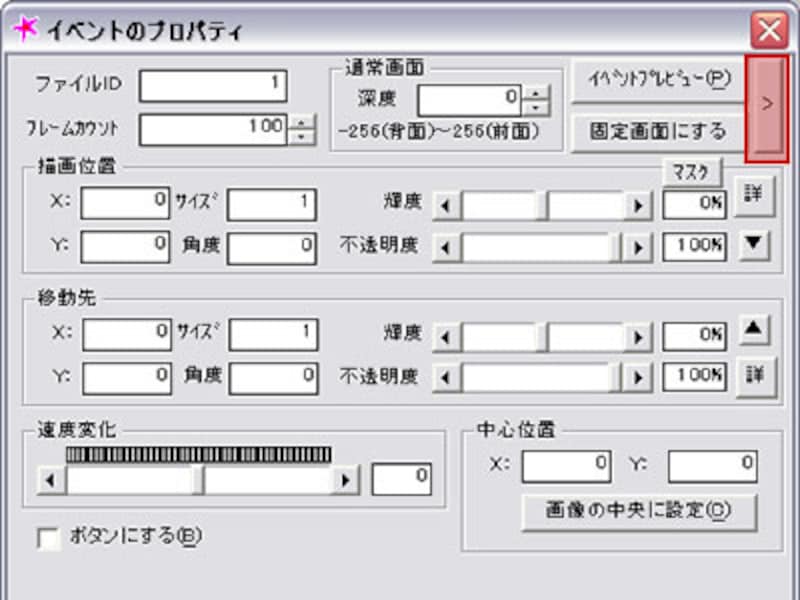Click left arrow of 移動先 輝度 slider

pos(446,338)
